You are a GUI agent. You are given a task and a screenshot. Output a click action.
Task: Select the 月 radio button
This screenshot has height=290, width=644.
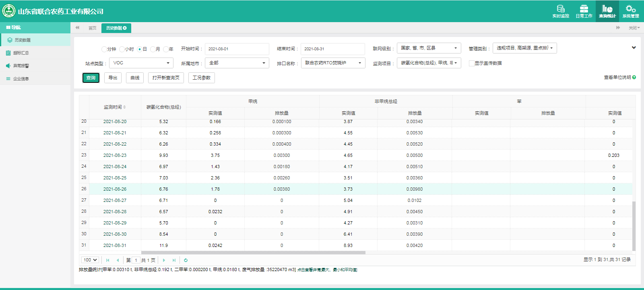point(153,49)
